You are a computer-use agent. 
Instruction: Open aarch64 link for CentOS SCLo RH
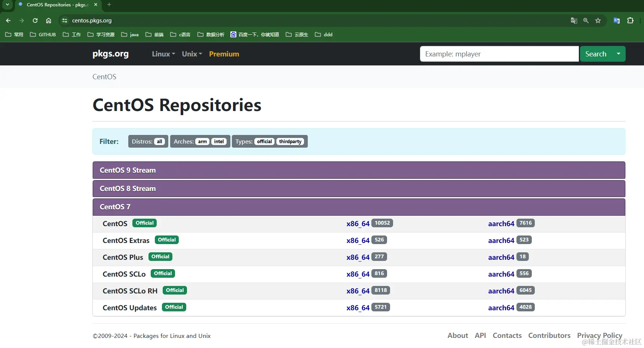click(x=501, y=291)
